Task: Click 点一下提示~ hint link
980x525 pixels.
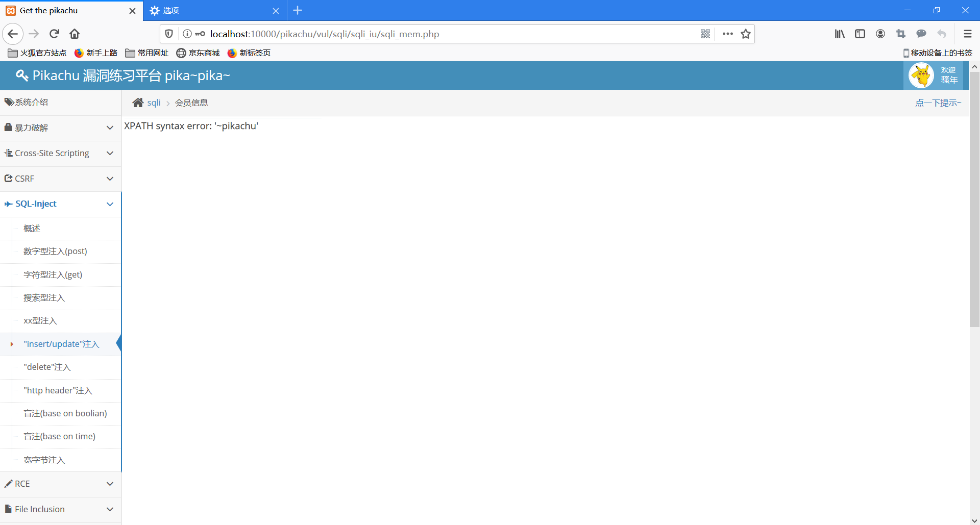Action: click(938, 103)
